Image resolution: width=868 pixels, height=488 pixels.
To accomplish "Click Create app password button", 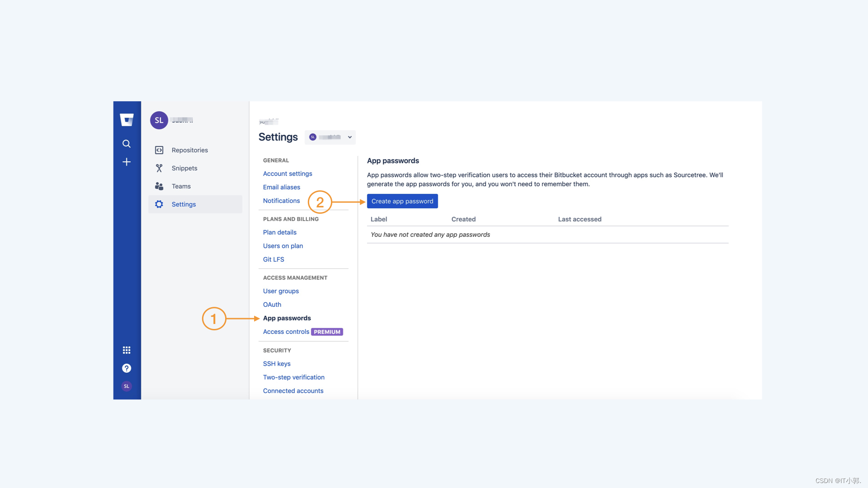I will point(402,201).
